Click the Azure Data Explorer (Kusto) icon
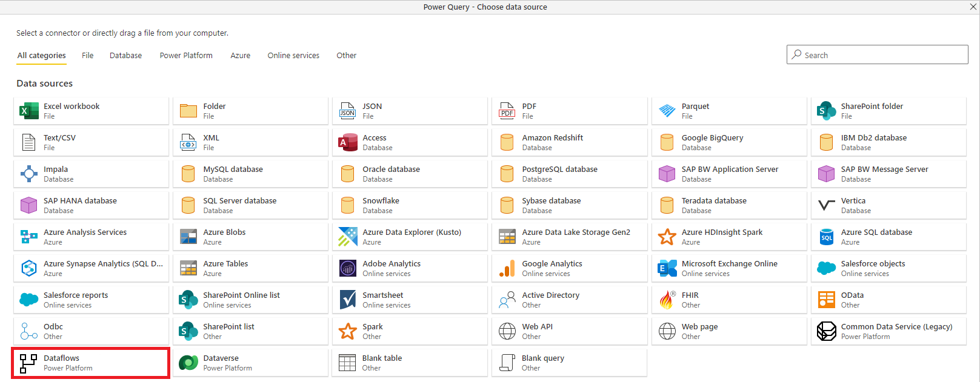This screenshot has height=382, width=980. [x=348, y=237]
